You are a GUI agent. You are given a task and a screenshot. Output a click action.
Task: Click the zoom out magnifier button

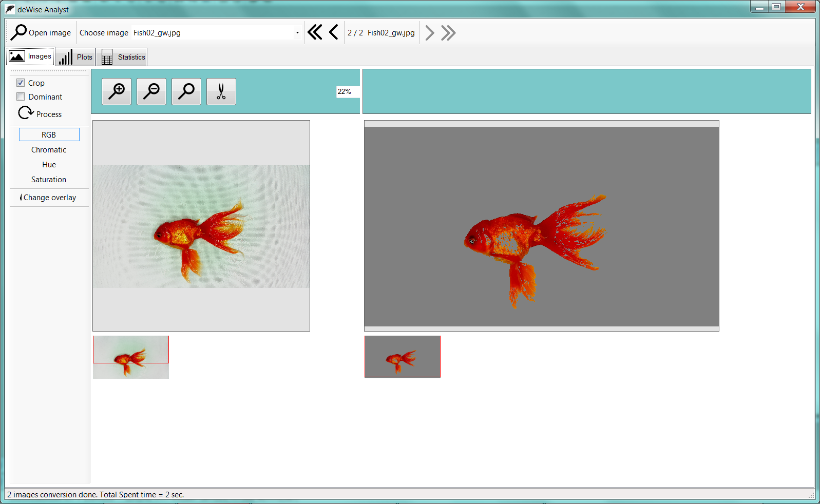(x=151, y=91)
